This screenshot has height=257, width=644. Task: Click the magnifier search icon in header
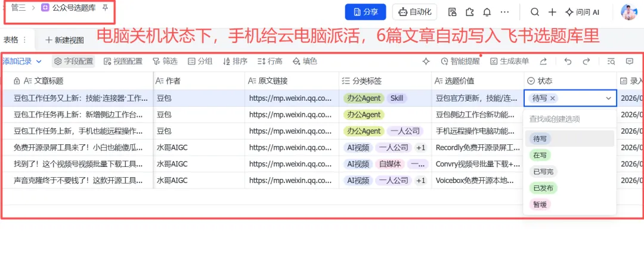coord(535,12)
